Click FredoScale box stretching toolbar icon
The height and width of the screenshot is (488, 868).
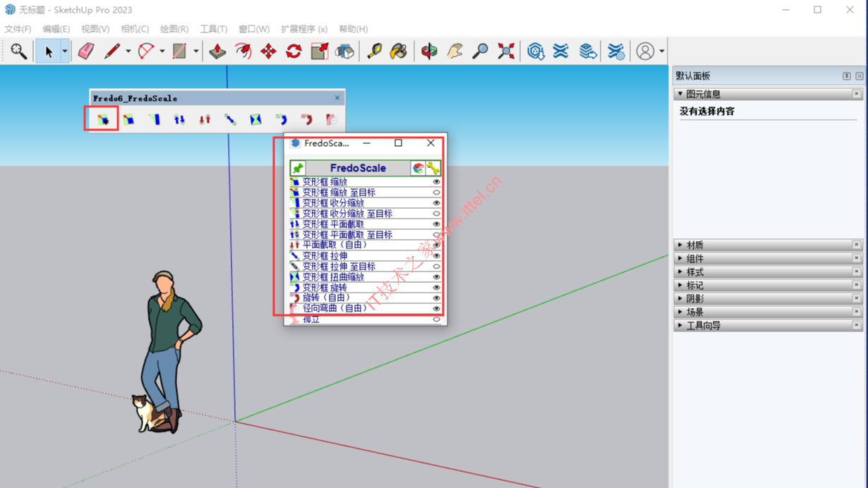coord(230,120)
